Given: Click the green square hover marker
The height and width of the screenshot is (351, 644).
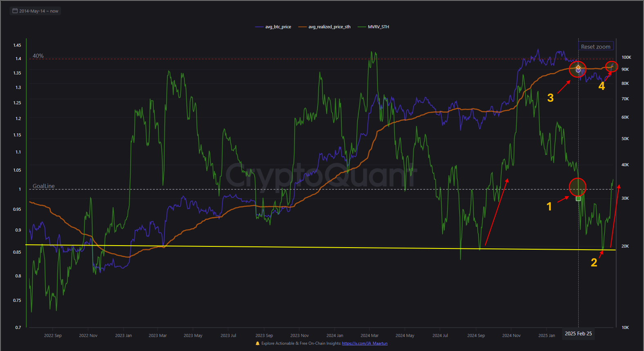Looking at the screenshot, I should (x=578, y=199).
